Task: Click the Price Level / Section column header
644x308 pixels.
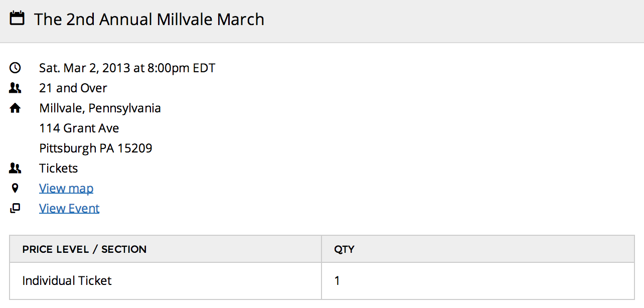Action: pyautogui.click(x=84, y=249)
